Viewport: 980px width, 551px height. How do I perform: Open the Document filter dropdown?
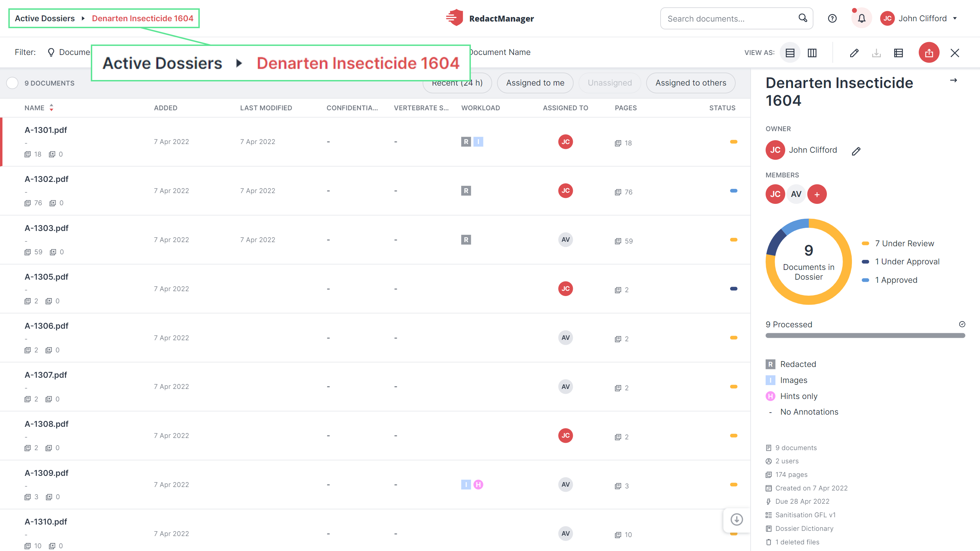click(x=69, y=52)
